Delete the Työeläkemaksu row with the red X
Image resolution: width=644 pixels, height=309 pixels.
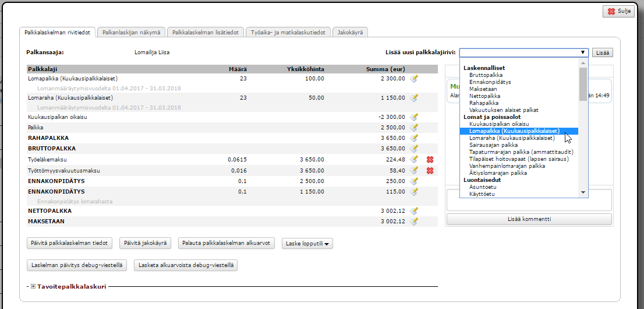430,160
